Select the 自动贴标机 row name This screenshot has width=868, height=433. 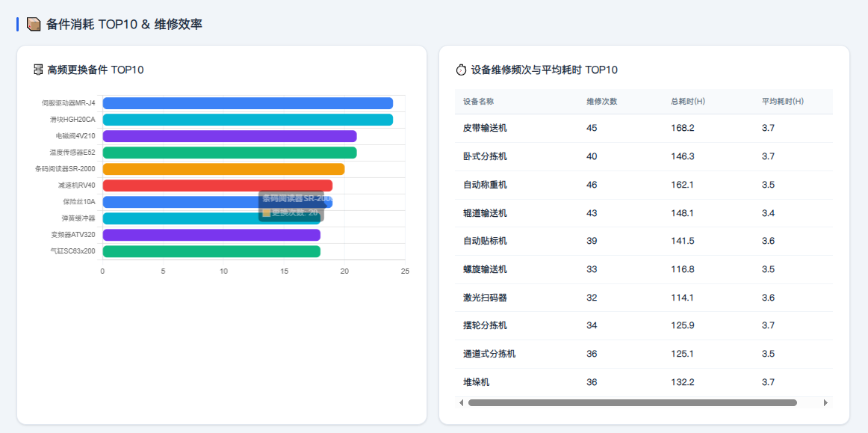coord(485,241)
